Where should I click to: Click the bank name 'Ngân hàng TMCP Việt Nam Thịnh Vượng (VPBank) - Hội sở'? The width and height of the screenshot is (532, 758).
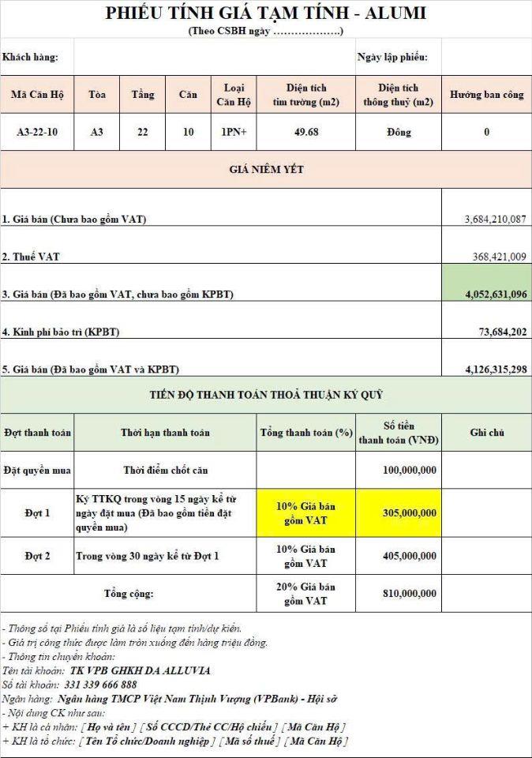coord(197,699)
